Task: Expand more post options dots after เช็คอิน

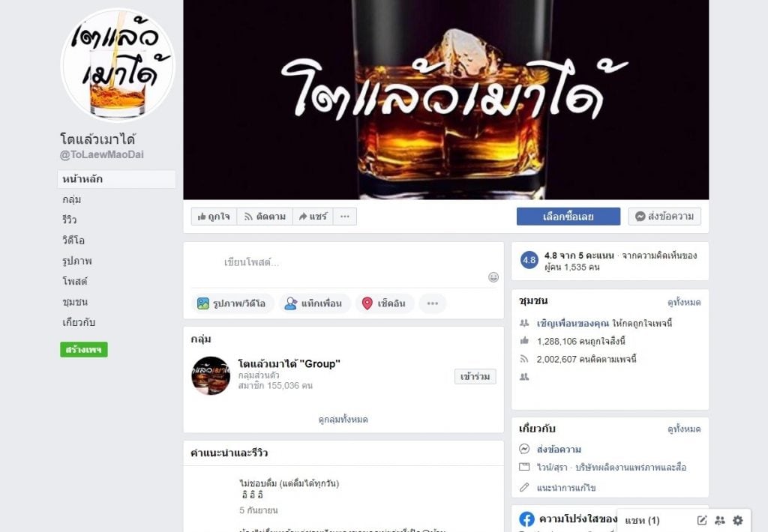Action: pyautogui.click(x=433, y=303)
